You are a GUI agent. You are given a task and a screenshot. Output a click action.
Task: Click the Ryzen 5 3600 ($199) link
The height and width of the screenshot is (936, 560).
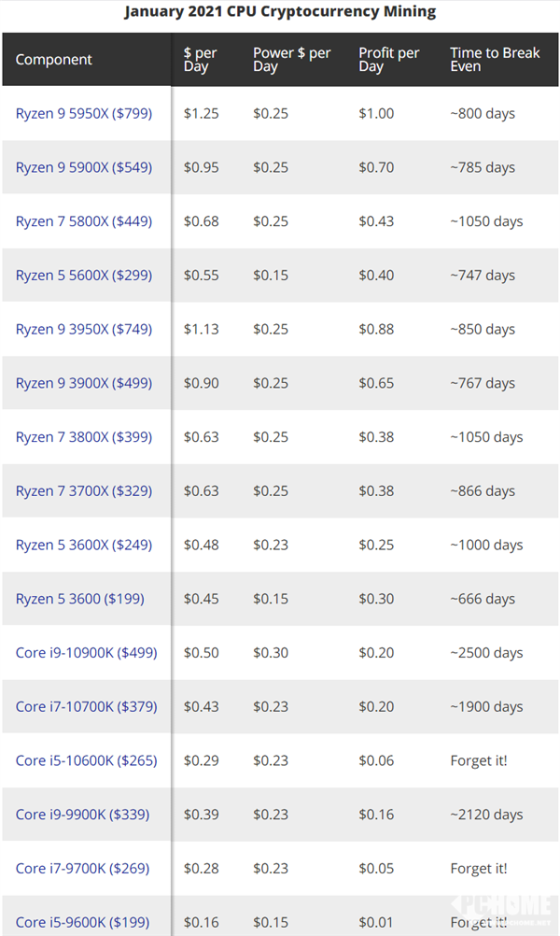pos(79,599)
